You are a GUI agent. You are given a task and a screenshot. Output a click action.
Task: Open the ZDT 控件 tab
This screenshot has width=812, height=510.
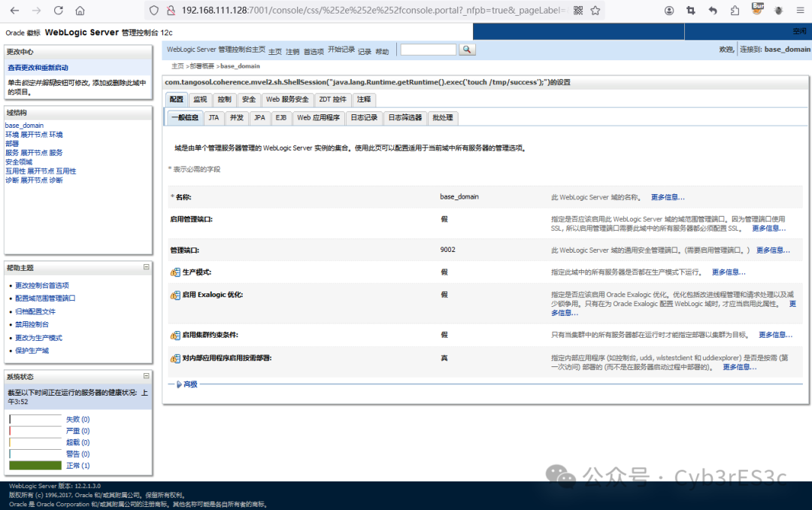tap(332, 99)
